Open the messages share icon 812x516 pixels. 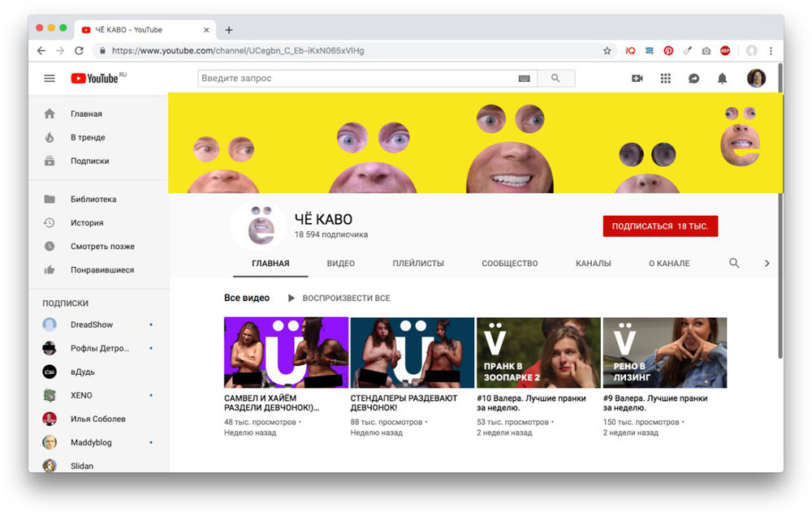pos(694,79)
